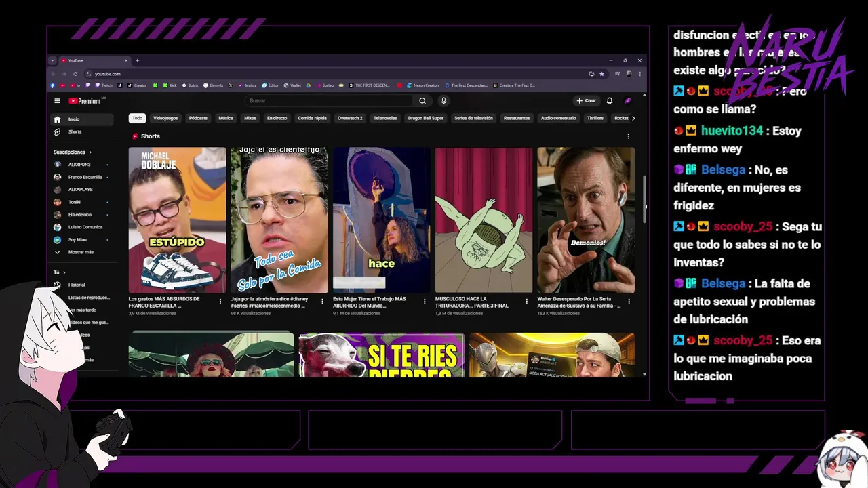Select the Restaurantes filter chip
Image resolution: width=868 pixels, height=488 pixels.
coord(517,118)
